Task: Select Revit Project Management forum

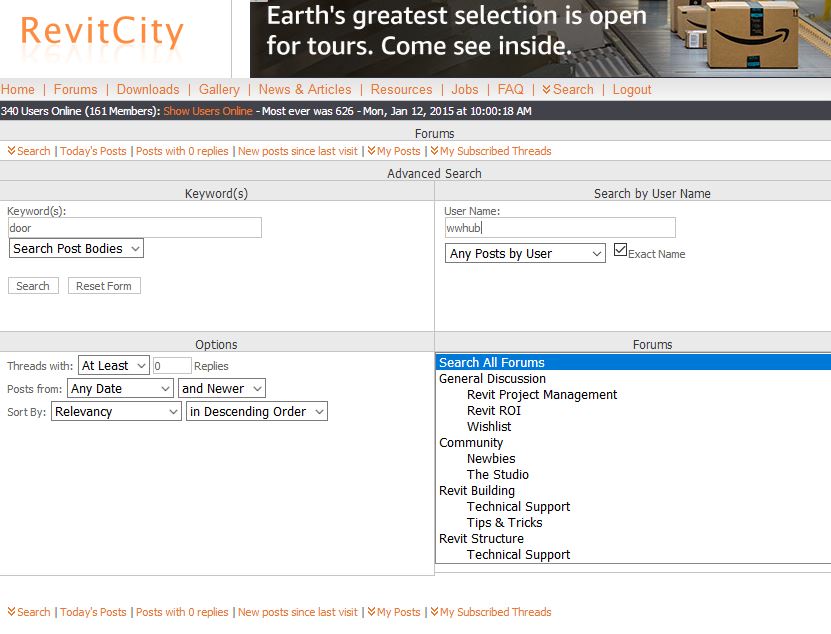Action: (x=633, y=394)
